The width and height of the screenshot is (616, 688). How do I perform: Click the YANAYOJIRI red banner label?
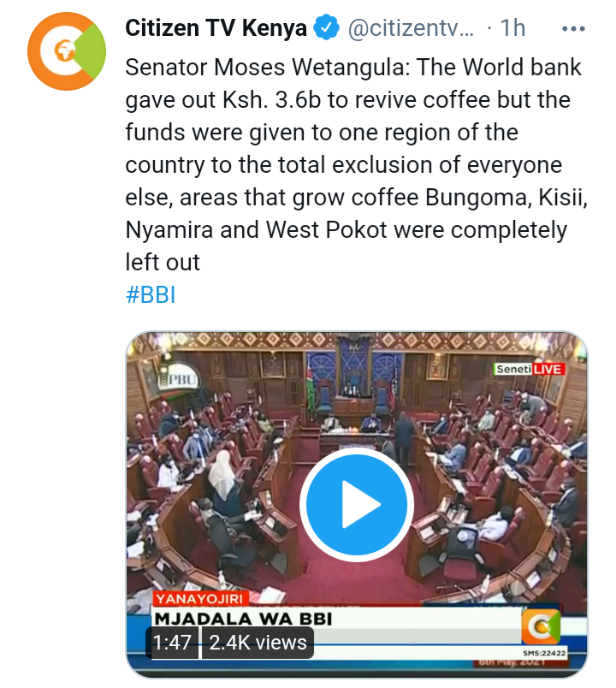[x=201, y=598]
